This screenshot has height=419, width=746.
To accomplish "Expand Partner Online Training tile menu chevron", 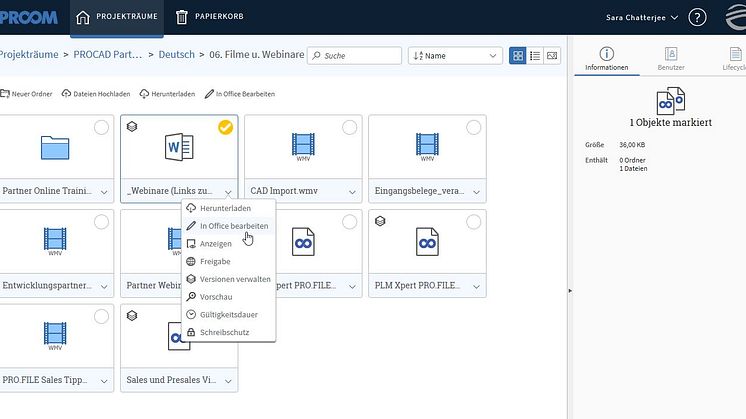I will (104, 192).
